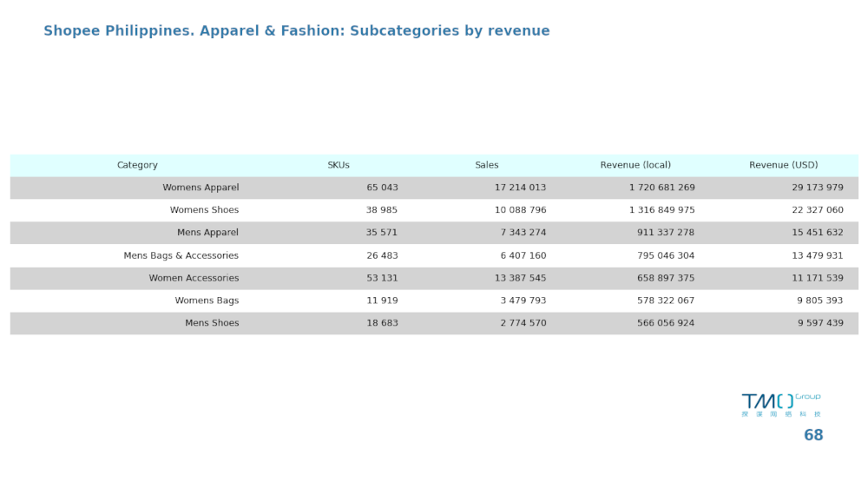The image size is (868, 489).
Task: Click the TMO Group logo
Action: tap(781, 405)
